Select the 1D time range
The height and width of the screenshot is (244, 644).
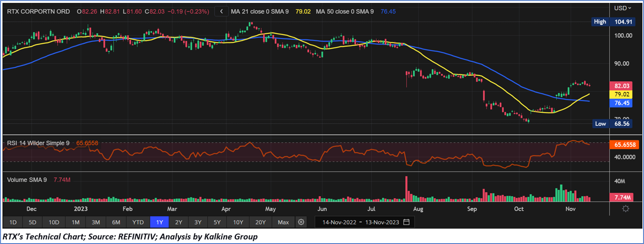coord(13,222)
